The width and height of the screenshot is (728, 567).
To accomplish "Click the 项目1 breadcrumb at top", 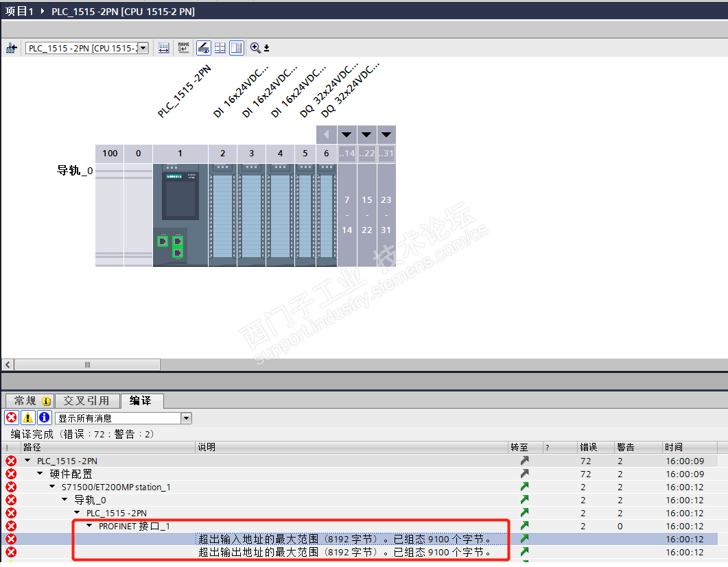I will click(x=19, y=11).
